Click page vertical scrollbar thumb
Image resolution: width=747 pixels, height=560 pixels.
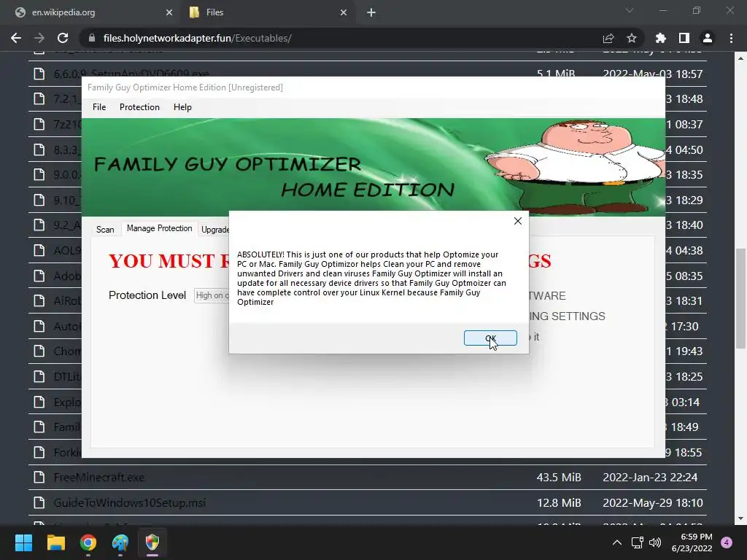tap(740, 298)
